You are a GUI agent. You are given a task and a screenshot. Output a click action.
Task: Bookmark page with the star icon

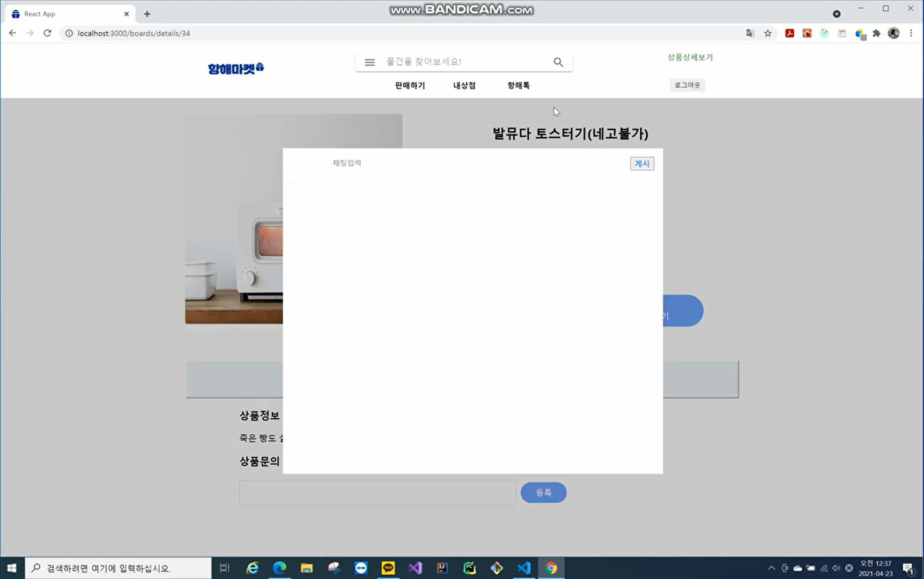[x=767, y=33]
